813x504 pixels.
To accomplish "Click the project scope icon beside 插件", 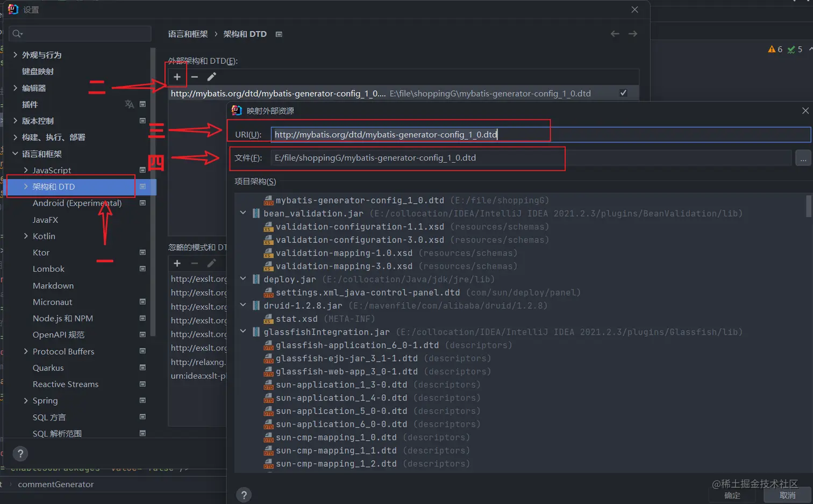I will [142, 104].
